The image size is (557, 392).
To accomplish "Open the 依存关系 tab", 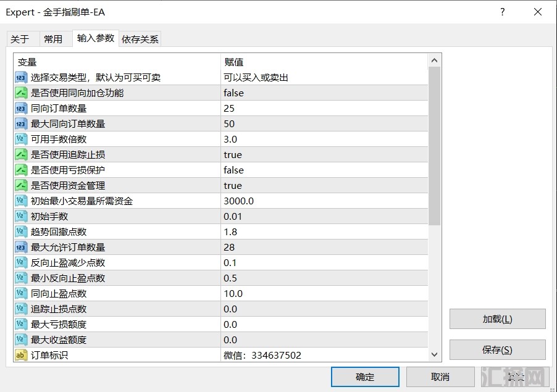I will pyautogui.click(x=140, y=39).
